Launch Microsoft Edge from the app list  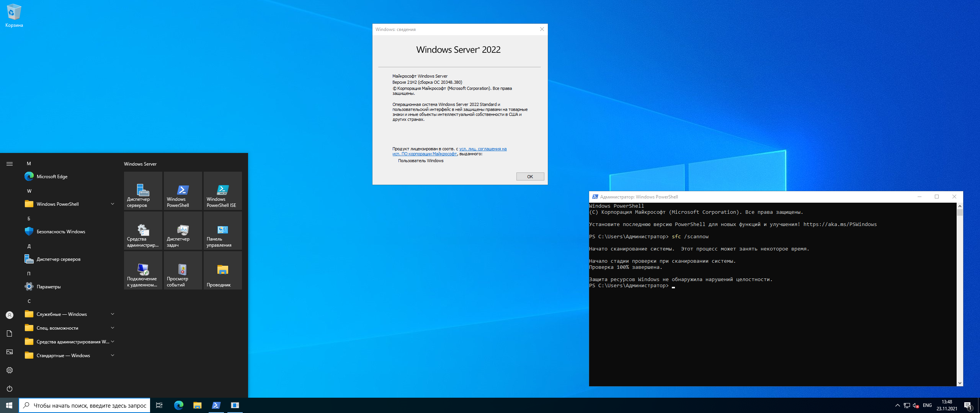70,177
